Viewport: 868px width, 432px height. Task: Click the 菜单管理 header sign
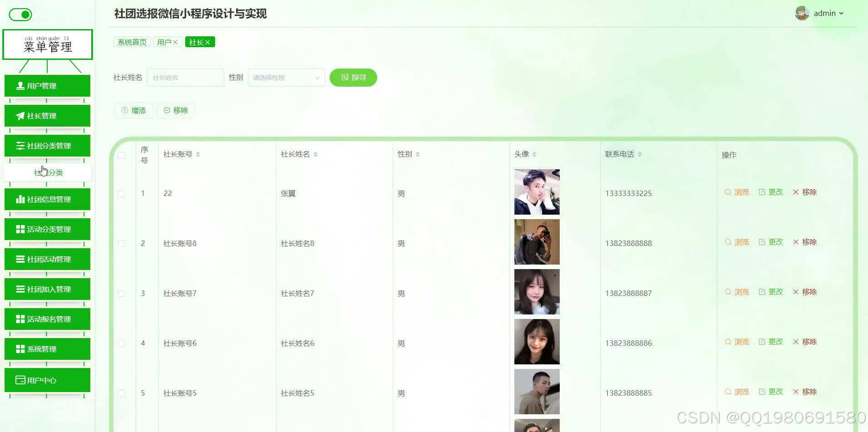48,44
